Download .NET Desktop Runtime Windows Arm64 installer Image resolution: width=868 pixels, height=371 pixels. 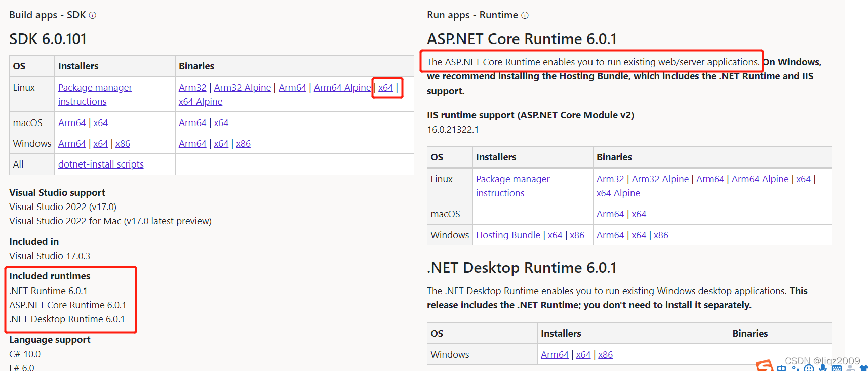[555, 354]
